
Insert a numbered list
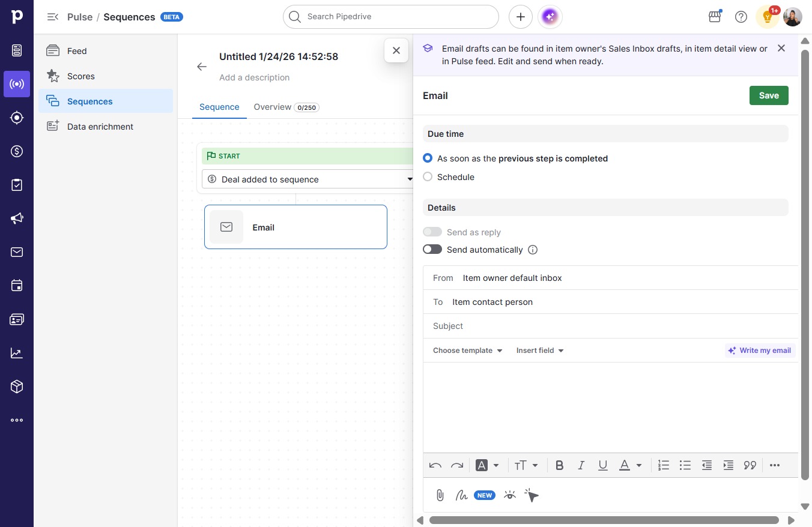pyautogui.click(x=664, y=465)
